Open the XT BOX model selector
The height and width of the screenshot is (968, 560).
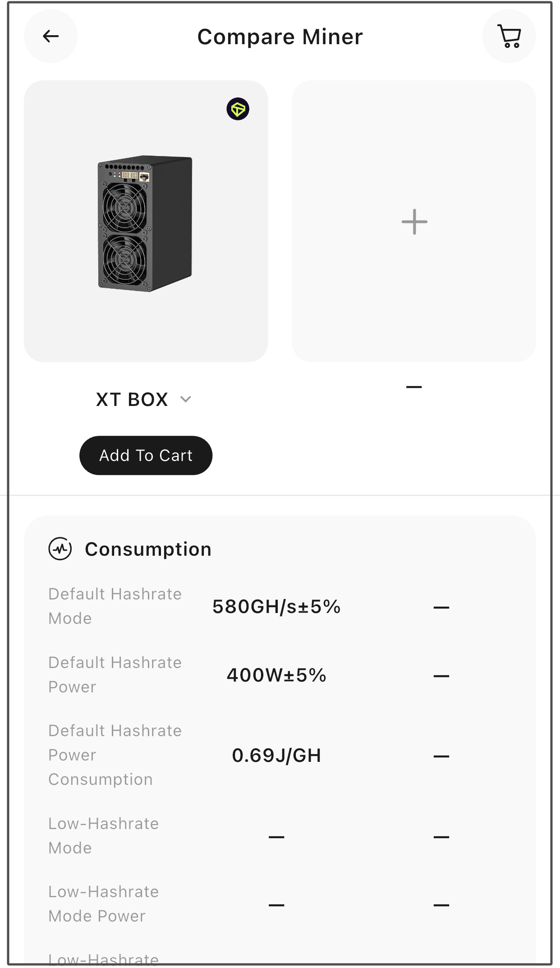(132, 399)
